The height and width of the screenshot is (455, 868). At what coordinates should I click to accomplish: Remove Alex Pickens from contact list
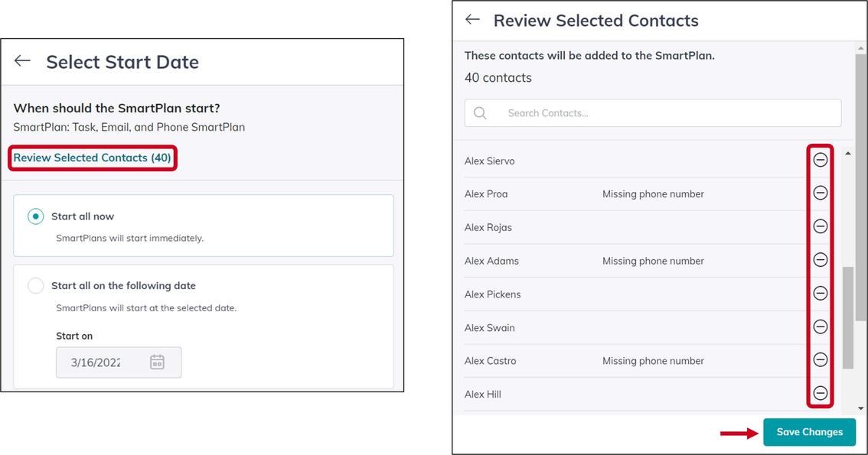coord(820,293)
